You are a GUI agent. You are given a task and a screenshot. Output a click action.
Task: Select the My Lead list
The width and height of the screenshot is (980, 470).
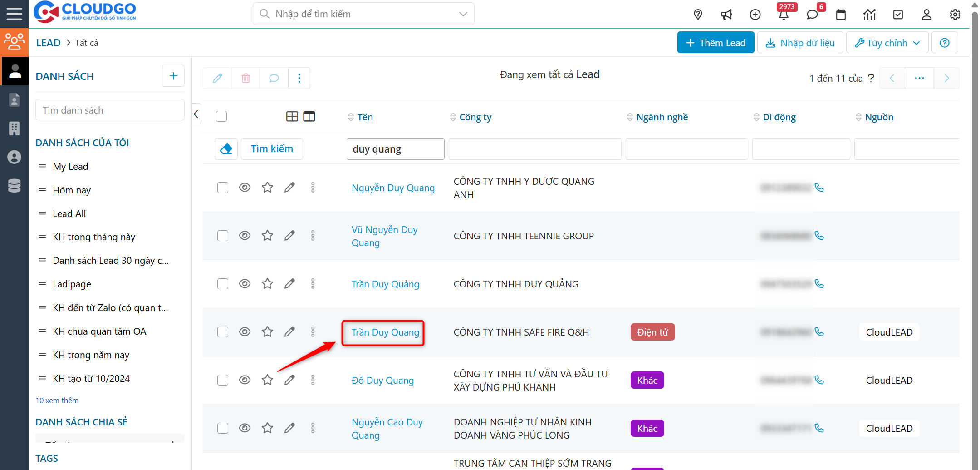pyautogui.click(x=70, y=167)
